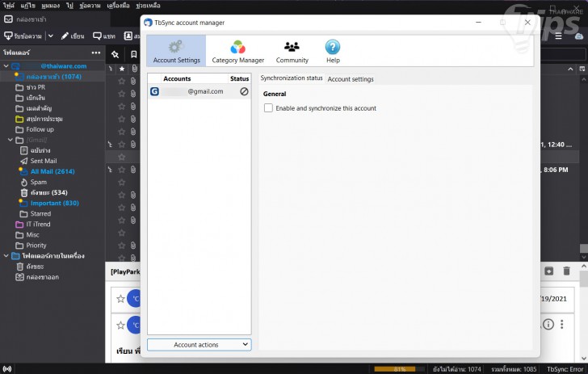This screenshot has height=374, width=588.
Task: Click the Write message pencil button
Action: [73, 36]
